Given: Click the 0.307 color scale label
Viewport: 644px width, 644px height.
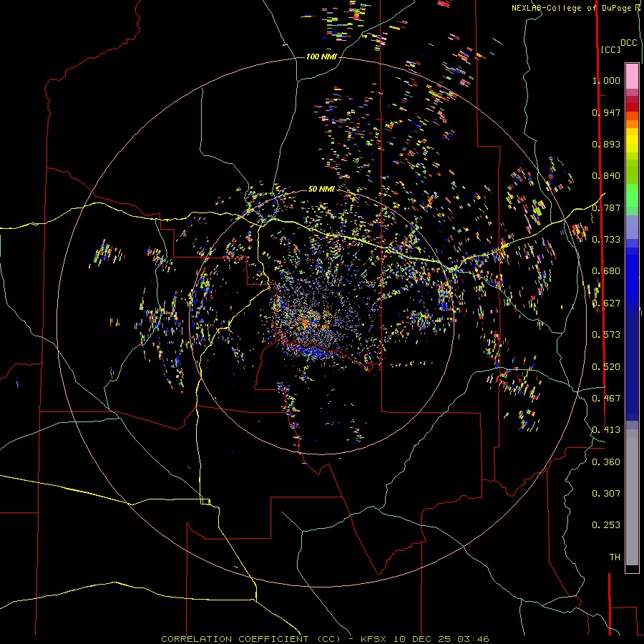Looking at the screenshot, I should pos(606,494).
